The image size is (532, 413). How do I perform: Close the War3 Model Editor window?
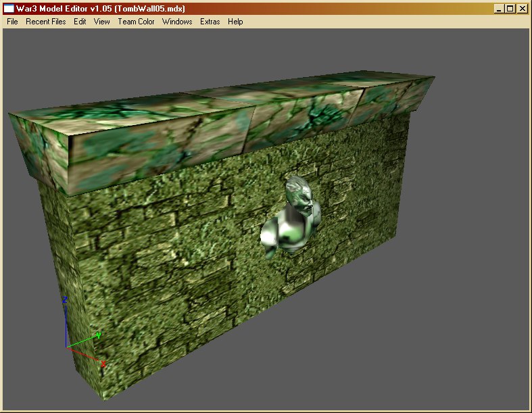(522, 9)
